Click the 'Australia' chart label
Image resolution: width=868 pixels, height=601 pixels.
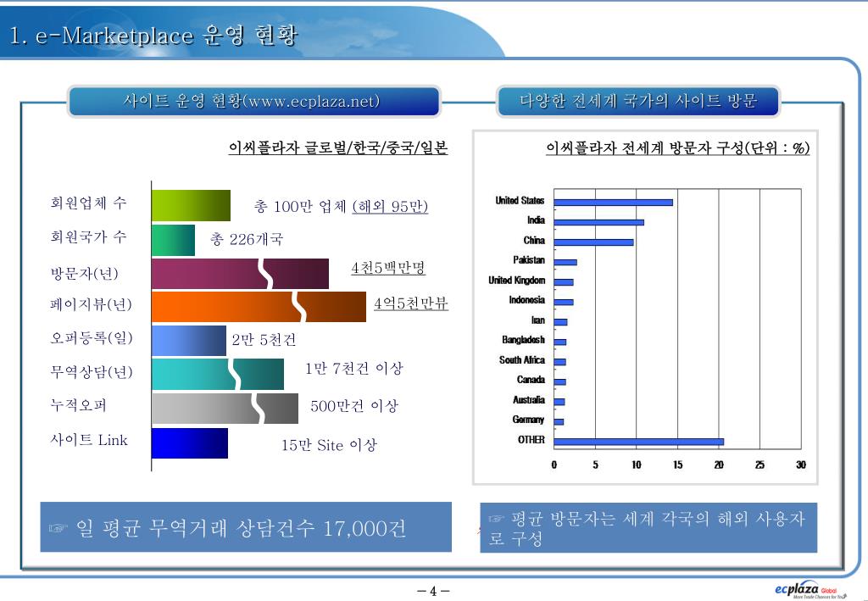[x=529, y=399]
